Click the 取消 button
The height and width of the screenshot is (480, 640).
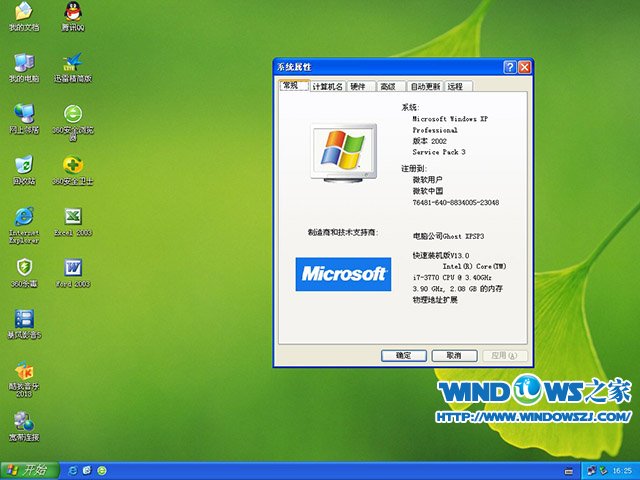tap(454, 356)
